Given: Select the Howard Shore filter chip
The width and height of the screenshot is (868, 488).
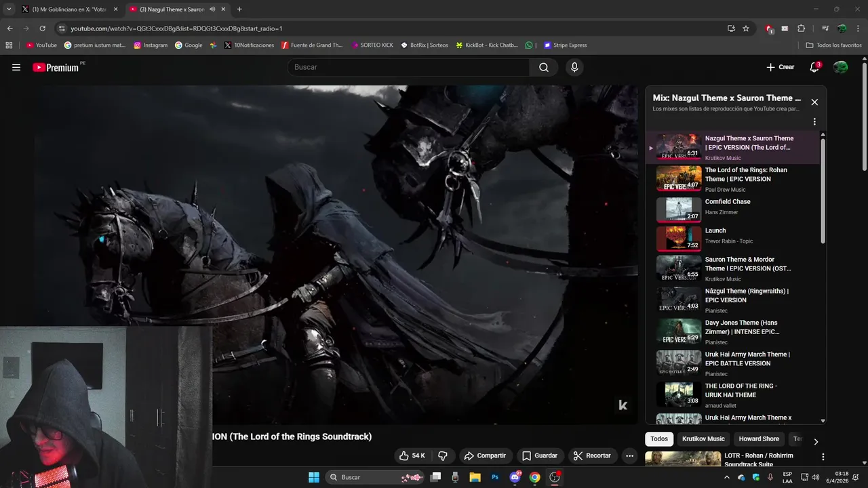Looking at the screenshot, I should (759, 439).
